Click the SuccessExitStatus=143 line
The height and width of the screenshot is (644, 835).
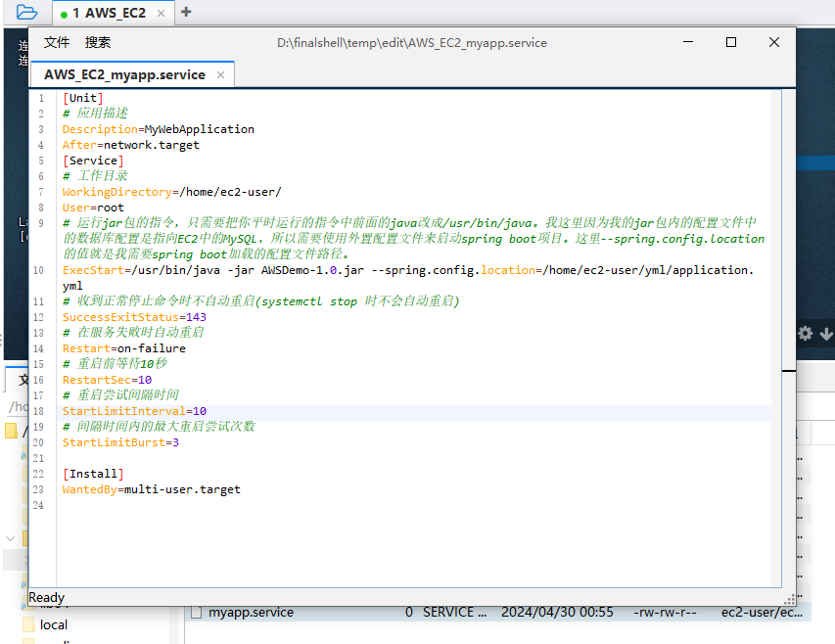point(134,317)
